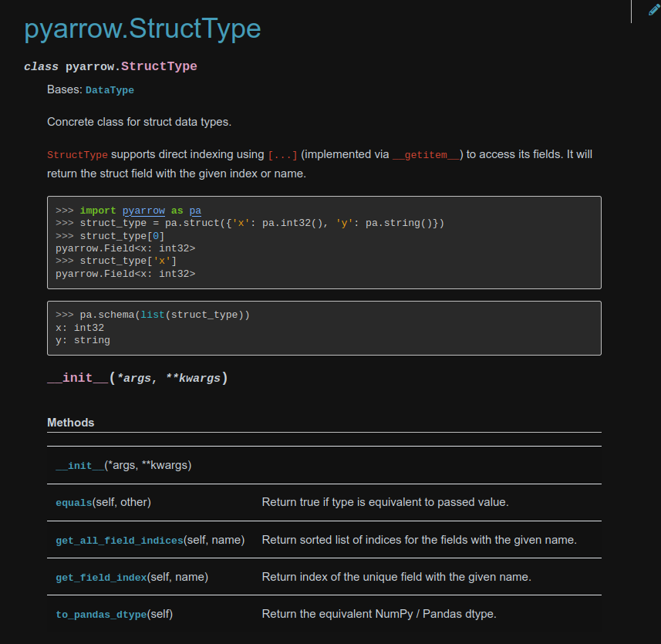Screen dimensions: 661x644
Task: Click 'Return the equivalent NumPy / Pandas dtype' description
Action: (379, 614)
